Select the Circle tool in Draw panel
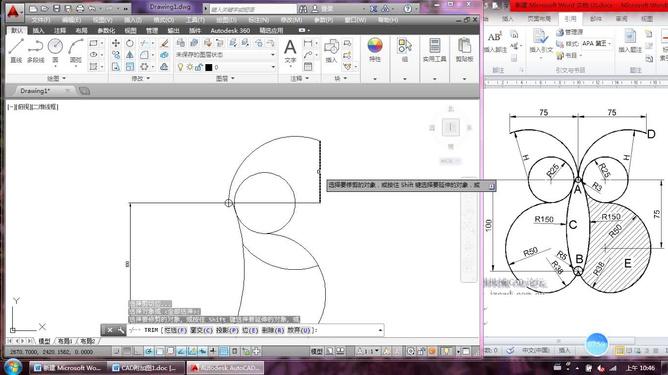Viewport: 668px width, 375px height. click(x=55, y=50)
